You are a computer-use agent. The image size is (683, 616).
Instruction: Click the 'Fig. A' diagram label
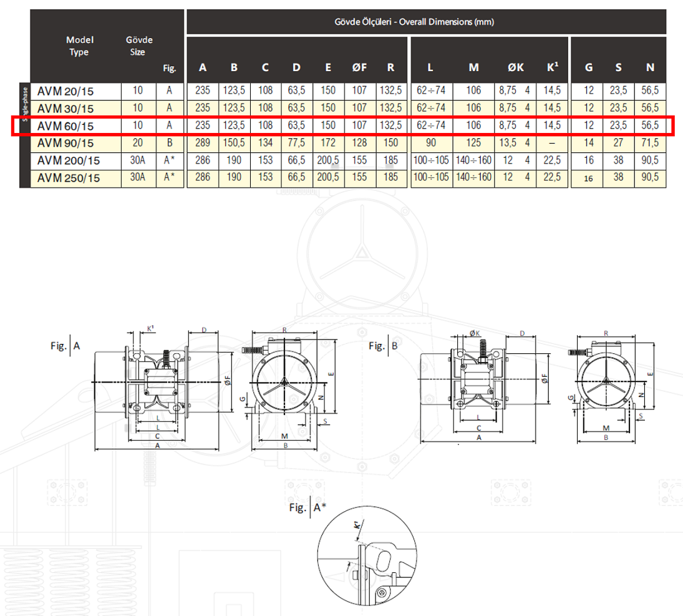pyautogui.click(x=65, y=346)
